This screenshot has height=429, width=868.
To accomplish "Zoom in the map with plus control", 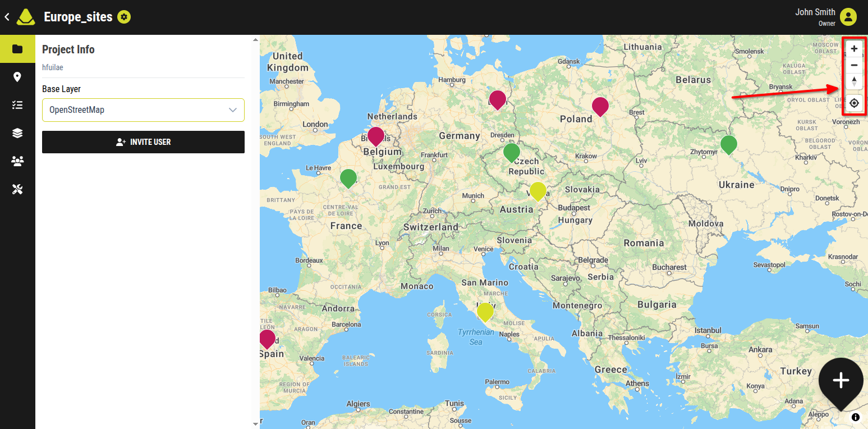I will (x=854, y=49).
